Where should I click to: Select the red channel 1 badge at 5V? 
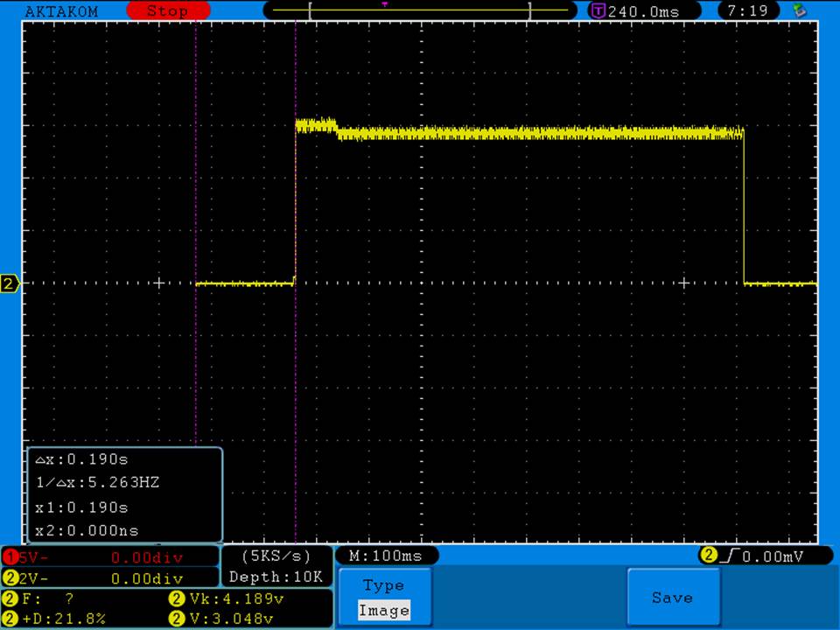[10, 557]
